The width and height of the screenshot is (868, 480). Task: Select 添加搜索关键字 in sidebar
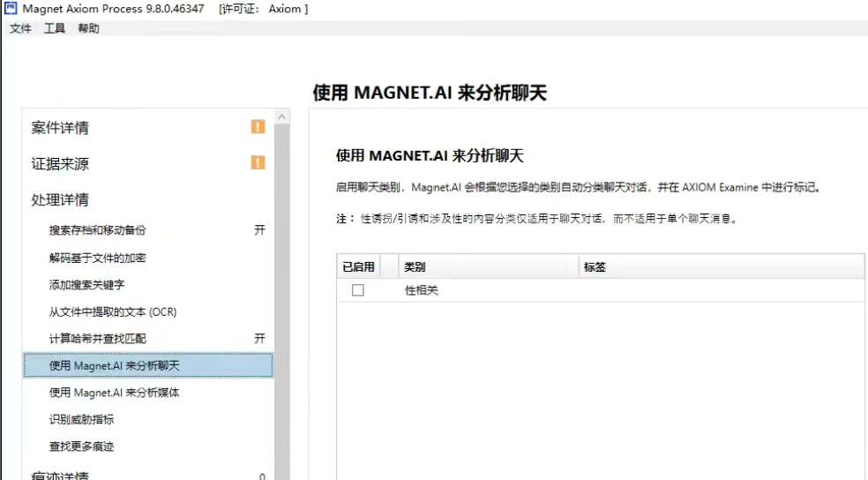[x=87, y=285]
